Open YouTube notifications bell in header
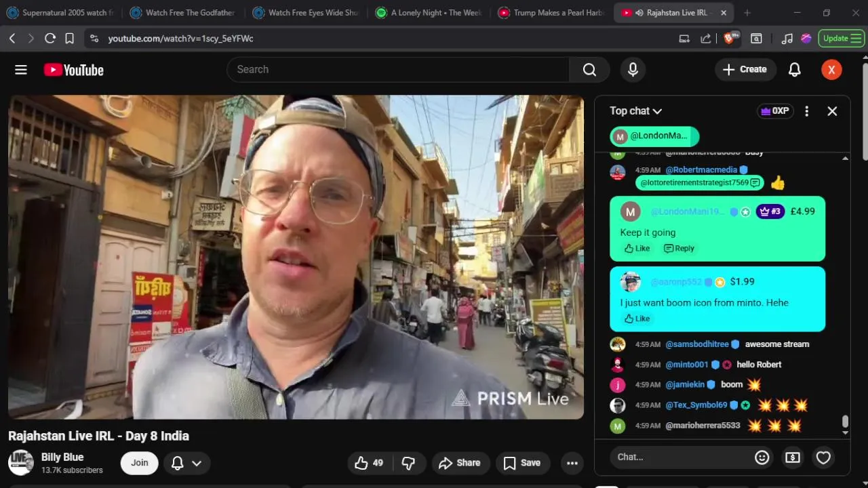This screenshot has width=868, height=488. click(794, 70)
